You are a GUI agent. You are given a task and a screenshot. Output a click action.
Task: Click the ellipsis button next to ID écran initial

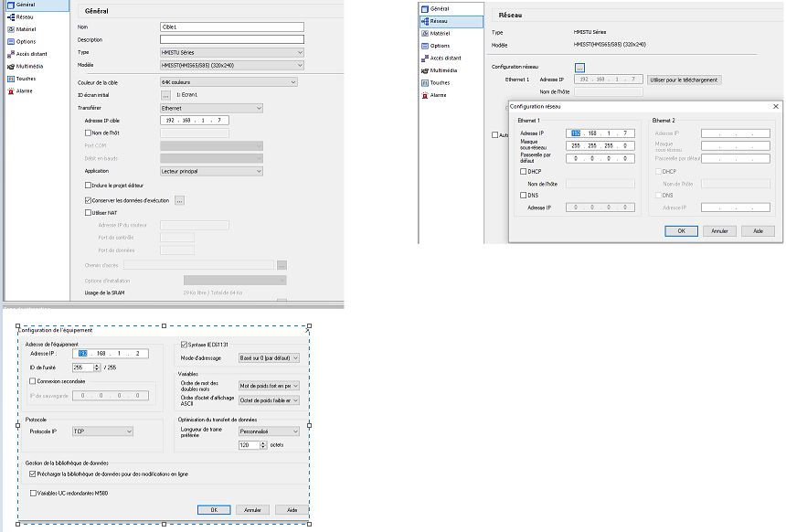coord(165,95)
